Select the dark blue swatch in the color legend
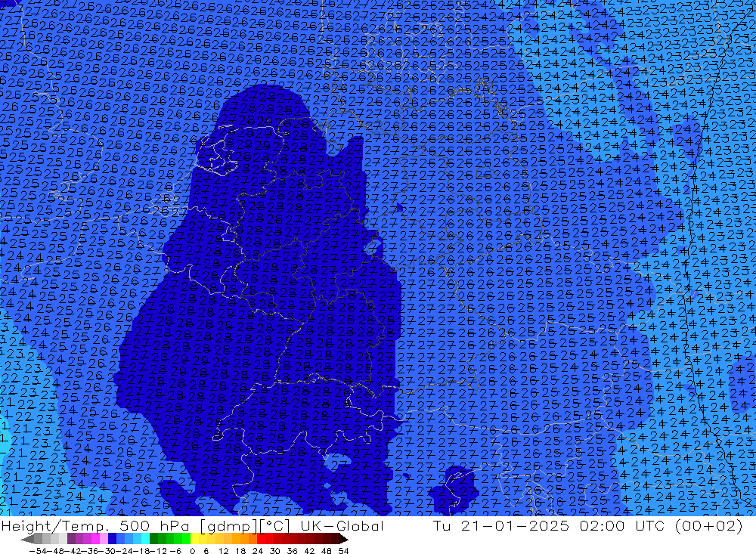The height and width of the screenshot is (554, 756). (112, 539)
